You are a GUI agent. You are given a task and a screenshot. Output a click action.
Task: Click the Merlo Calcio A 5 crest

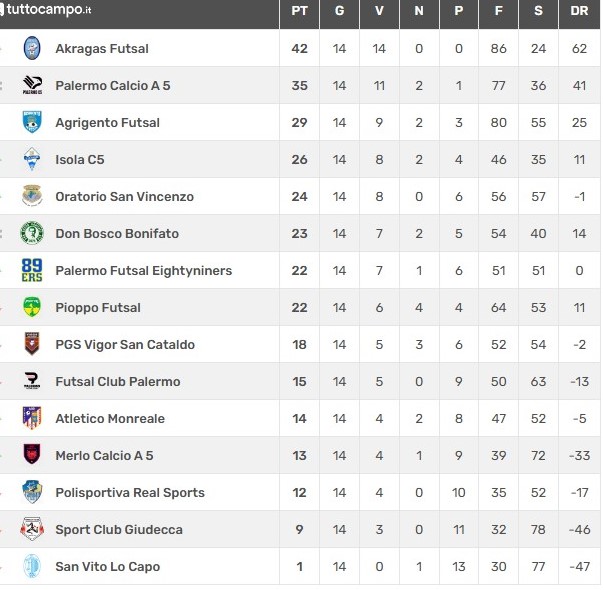[x=32, y=454]
